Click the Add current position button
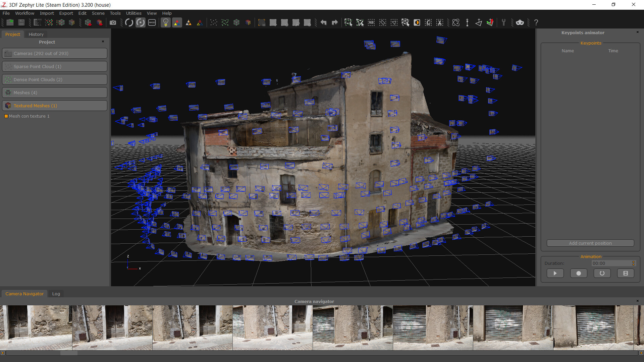This screenshot has width=644, height=362. pos(590,243)
